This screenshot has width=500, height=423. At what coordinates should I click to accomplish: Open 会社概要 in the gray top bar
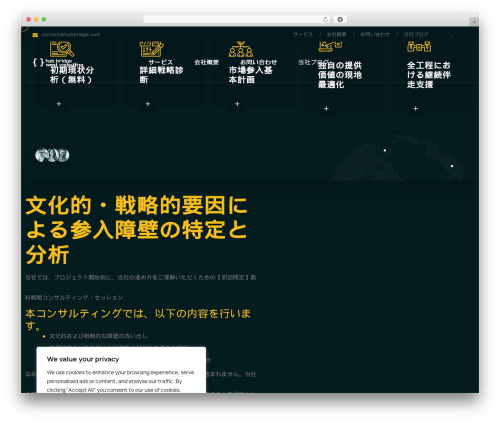pos(336,34)
